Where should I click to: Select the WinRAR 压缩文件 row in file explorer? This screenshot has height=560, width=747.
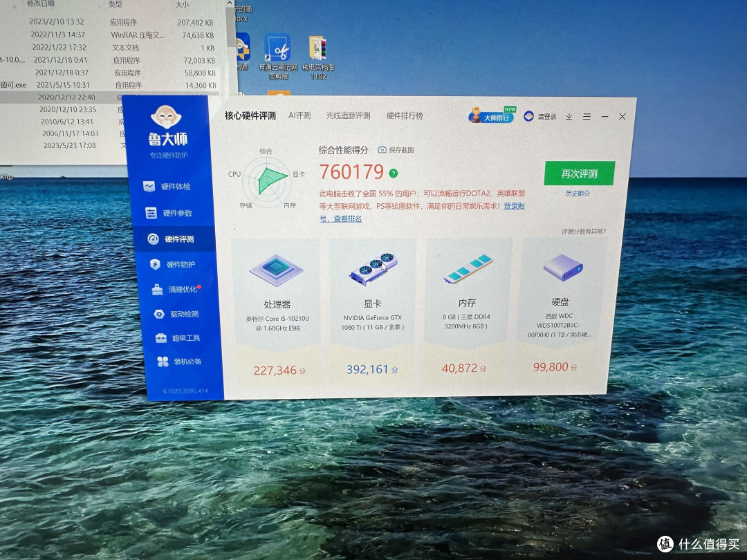(114, 35)
